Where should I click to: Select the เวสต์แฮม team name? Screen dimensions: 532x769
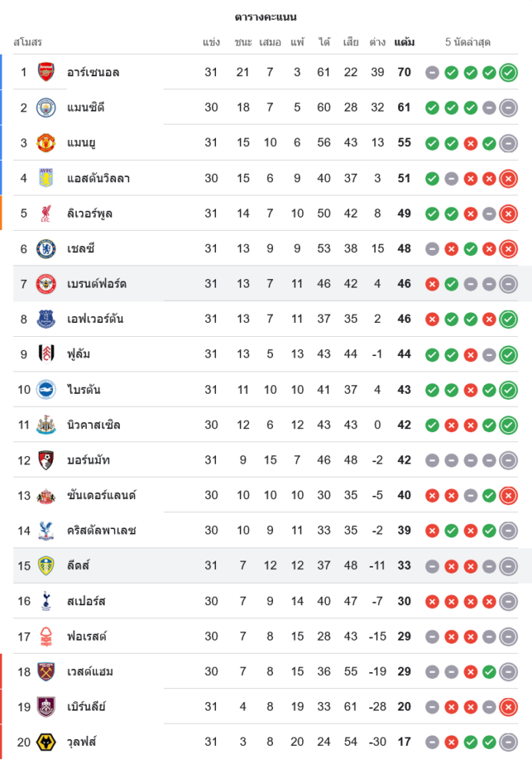click(91, 671)
